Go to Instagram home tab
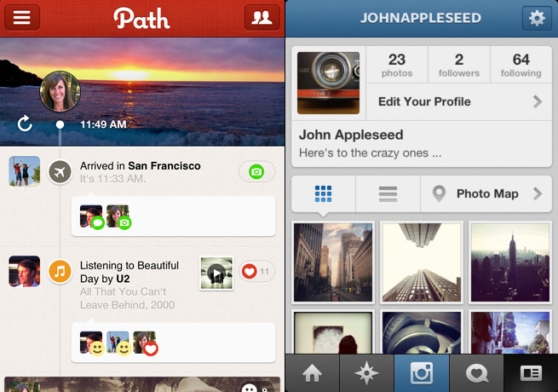The width and height of the screenshot is (558, 392). click(312, 373)
